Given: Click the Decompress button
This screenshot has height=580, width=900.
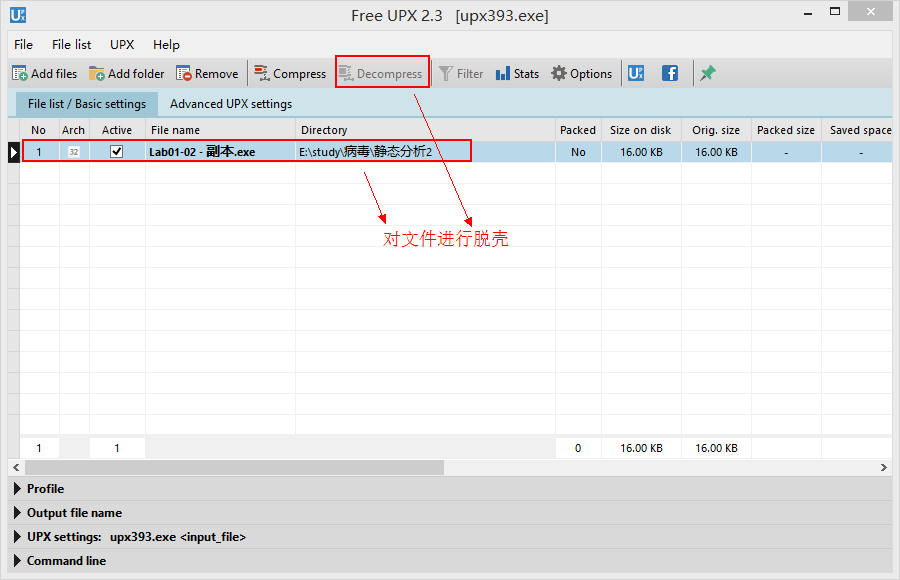Looking at the screenshot, I should click(x=381, y=73).
